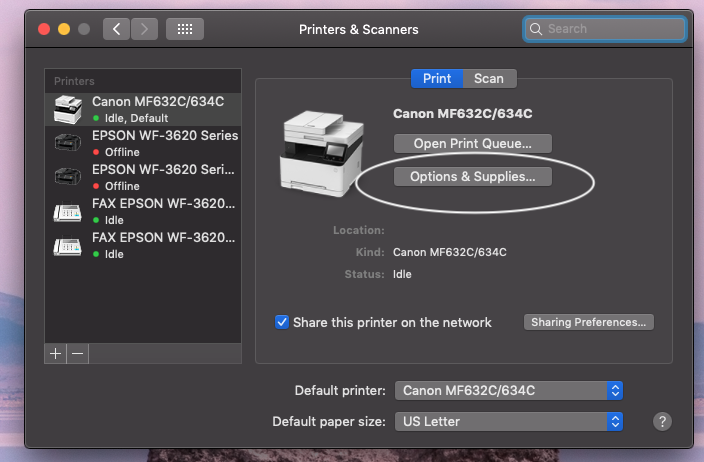
Task: Minimize the window with the yellow button
Action: click(x=64, y=29)
